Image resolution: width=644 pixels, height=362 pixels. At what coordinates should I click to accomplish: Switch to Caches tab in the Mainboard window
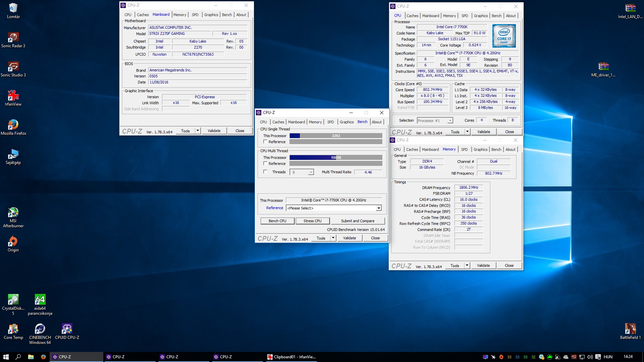(143, 15)
